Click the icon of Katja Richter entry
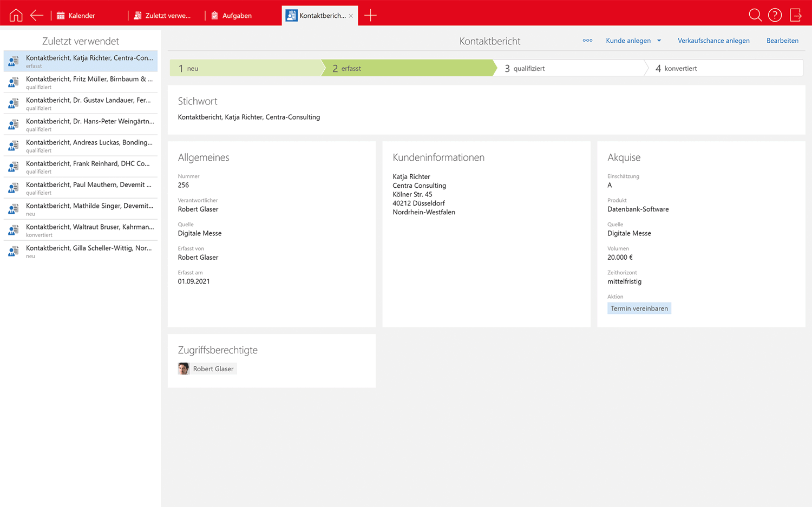This screenshot has width=812, height=507. (14, 61)
